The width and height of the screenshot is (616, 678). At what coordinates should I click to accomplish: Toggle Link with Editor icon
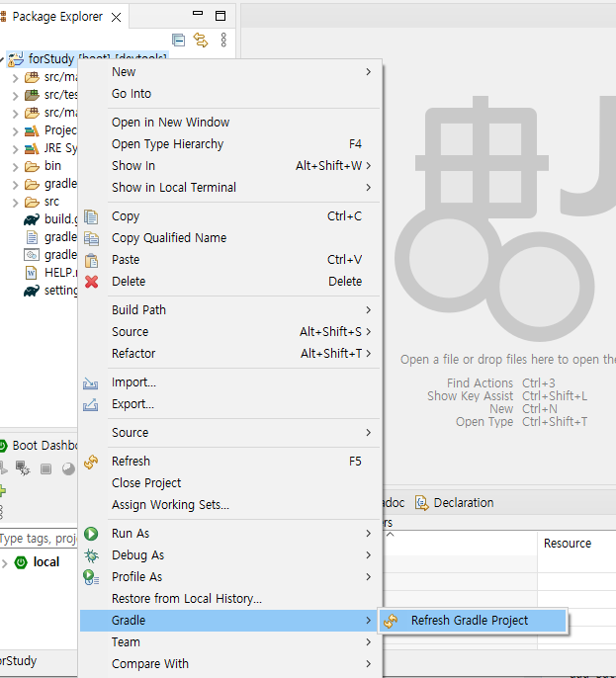pos(201,40)
